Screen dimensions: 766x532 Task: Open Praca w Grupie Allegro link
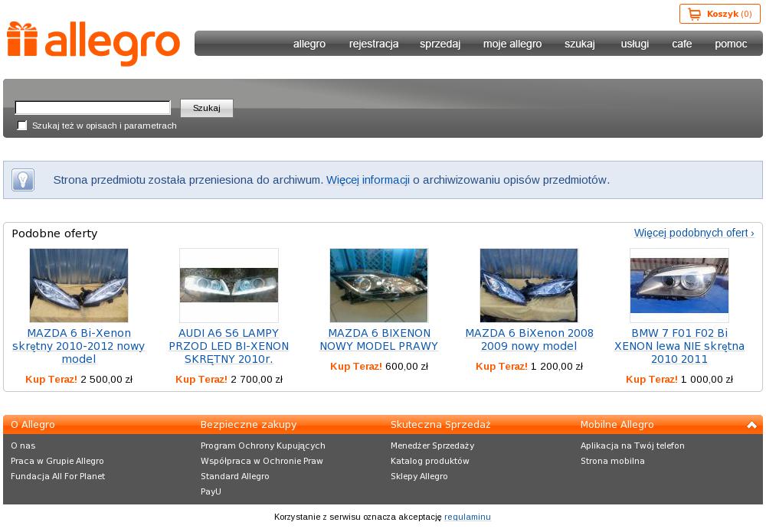tap(57, 461)
